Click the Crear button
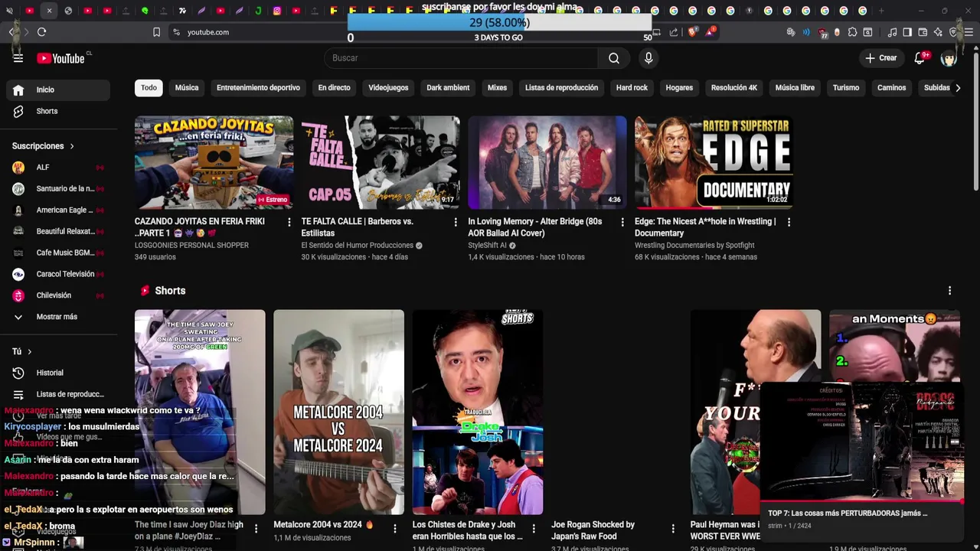 tap(880, 58)
